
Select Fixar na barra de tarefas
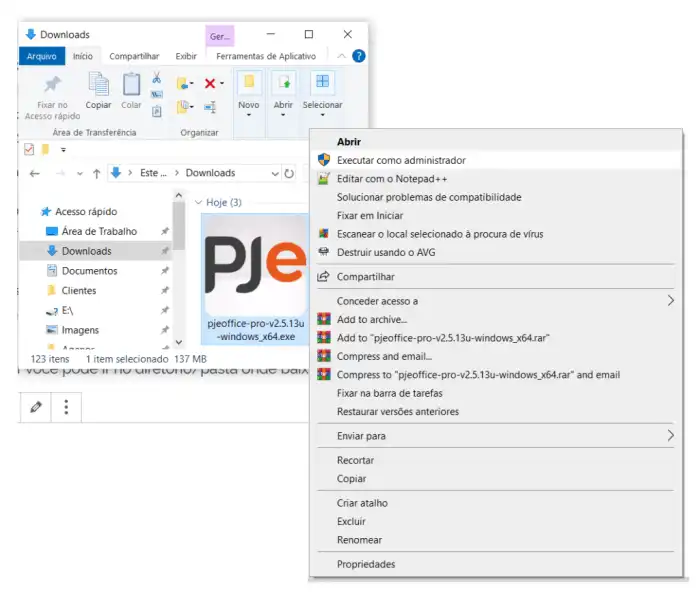click(x=496, y=393)
